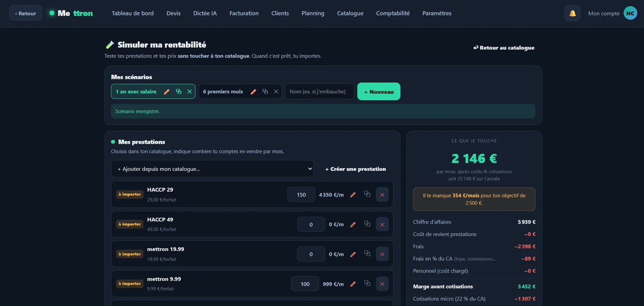Go to the Comptabilité section
The image size is (644, 306).
click(x=393, y=13)
